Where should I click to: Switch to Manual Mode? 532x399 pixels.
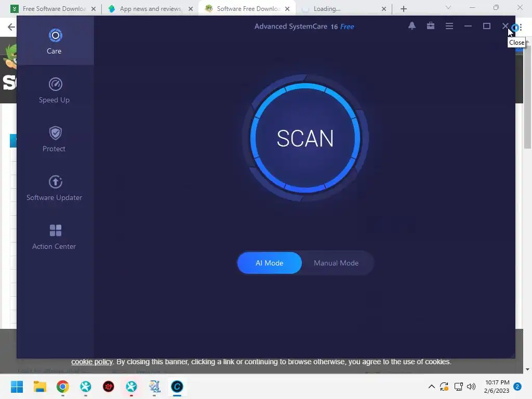coord(336,263)
